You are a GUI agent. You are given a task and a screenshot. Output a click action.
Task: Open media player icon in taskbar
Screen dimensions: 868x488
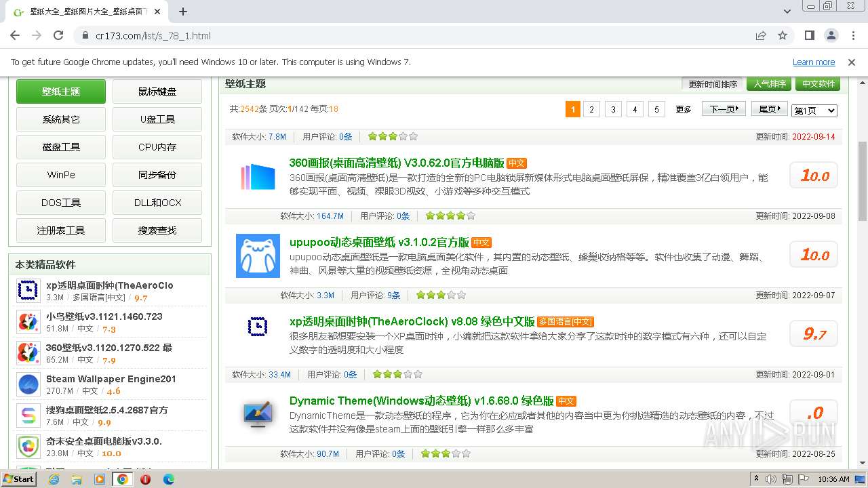coord(100,479)
